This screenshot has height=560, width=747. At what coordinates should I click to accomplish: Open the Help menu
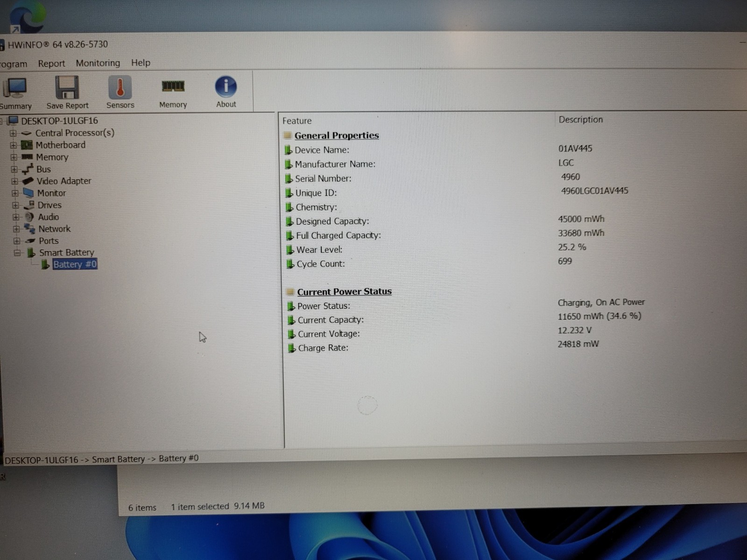(141, 63)
